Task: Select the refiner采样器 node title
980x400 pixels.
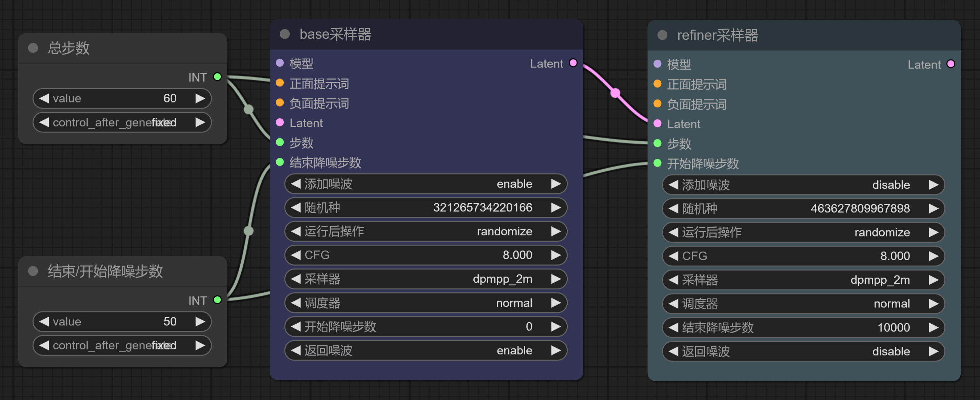Action: coord(718,35)
